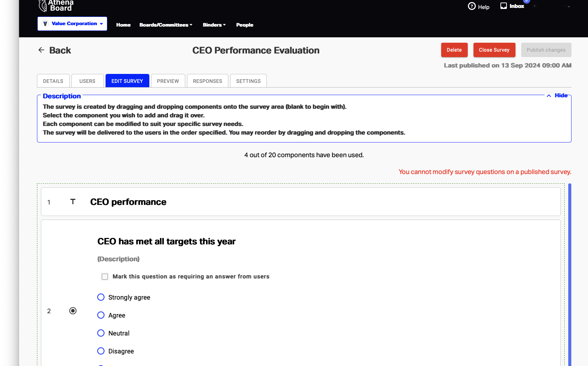Click the (Description) placeholder field
The image size is (588, 366).
point(118,259)
